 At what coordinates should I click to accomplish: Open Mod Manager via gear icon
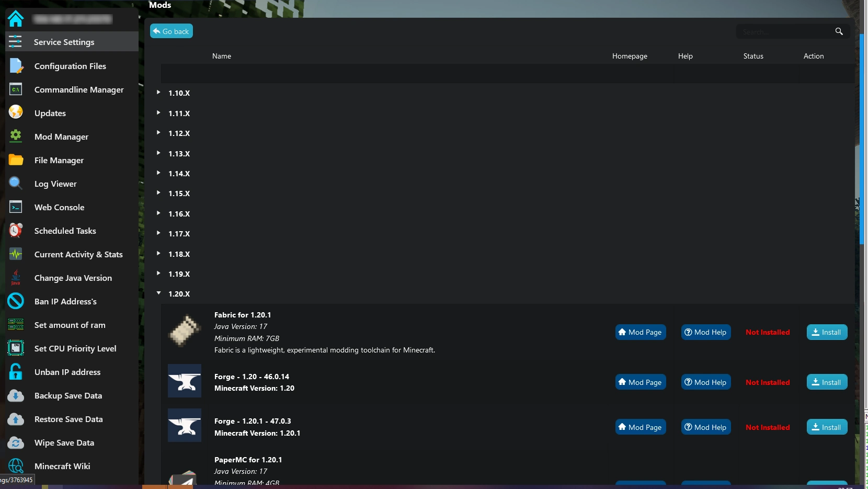click(16, 136)
